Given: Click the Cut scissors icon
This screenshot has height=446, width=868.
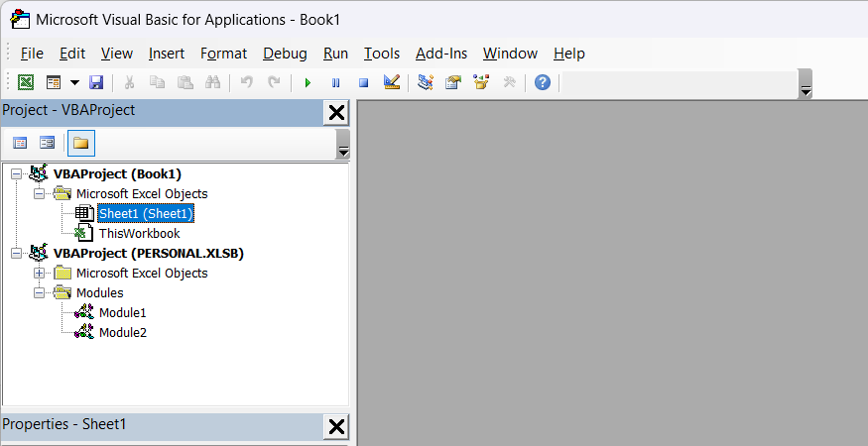Looking at the screenshot, I should 130,82.
